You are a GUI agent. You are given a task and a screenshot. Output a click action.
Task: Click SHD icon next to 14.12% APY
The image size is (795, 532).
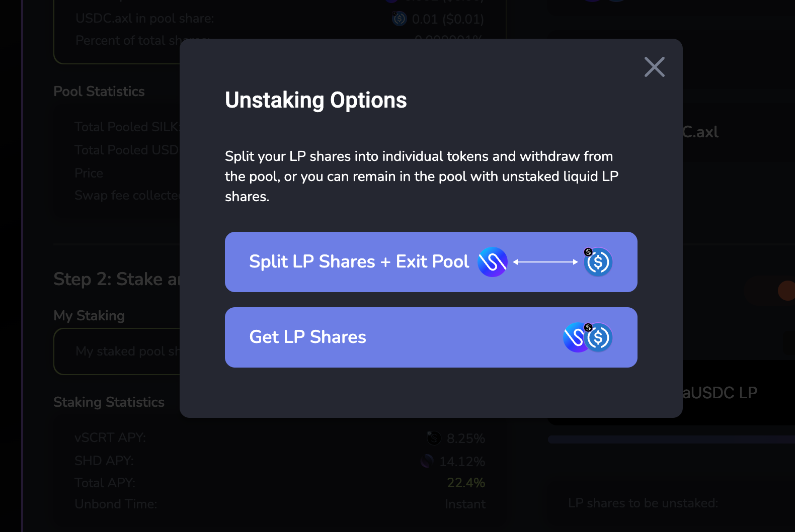pos(427,461)
